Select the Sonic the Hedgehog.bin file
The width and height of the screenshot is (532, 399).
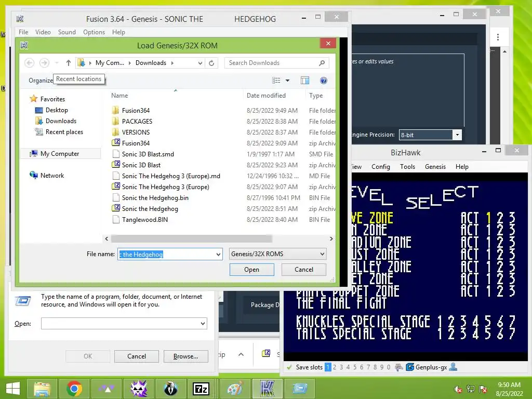pyautogui.click(x=155, y=198)
